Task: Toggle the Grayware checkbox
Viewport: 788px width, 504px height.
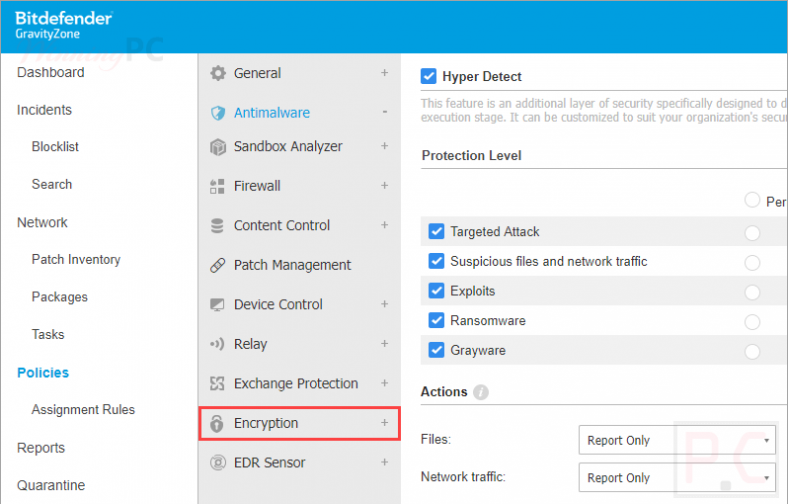Action: point(436,350)
